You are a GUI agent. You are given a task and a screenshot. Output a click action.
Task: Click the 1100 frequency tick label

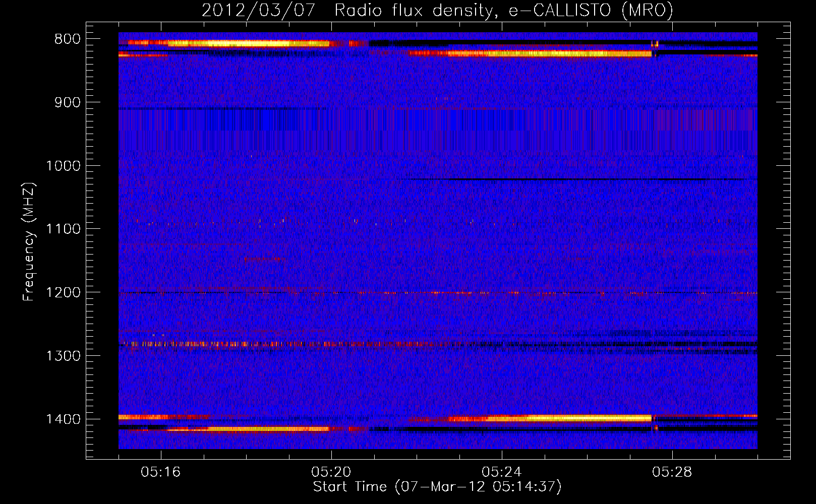[63, 229]
